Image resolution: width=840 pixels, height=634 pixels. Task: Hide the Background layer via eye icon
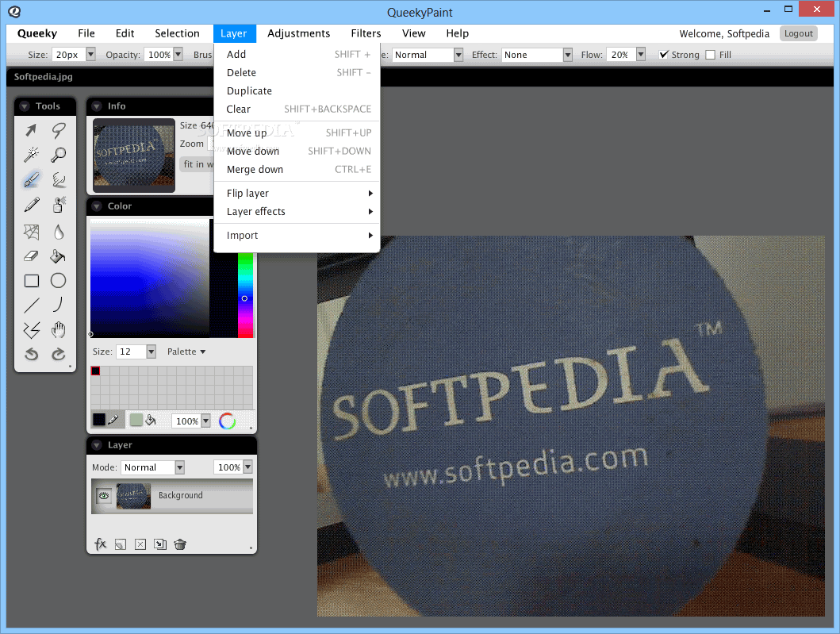(x=104, y=496)
